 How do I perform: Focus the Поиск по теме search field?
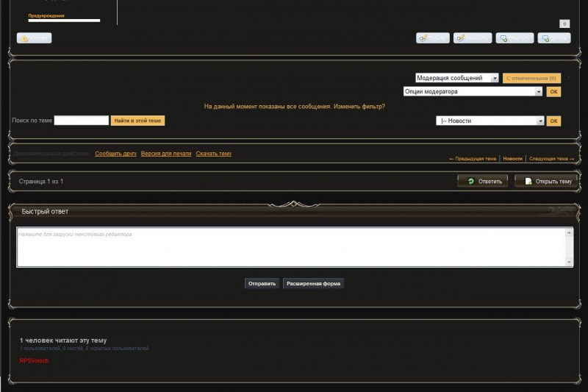point(82,121)
